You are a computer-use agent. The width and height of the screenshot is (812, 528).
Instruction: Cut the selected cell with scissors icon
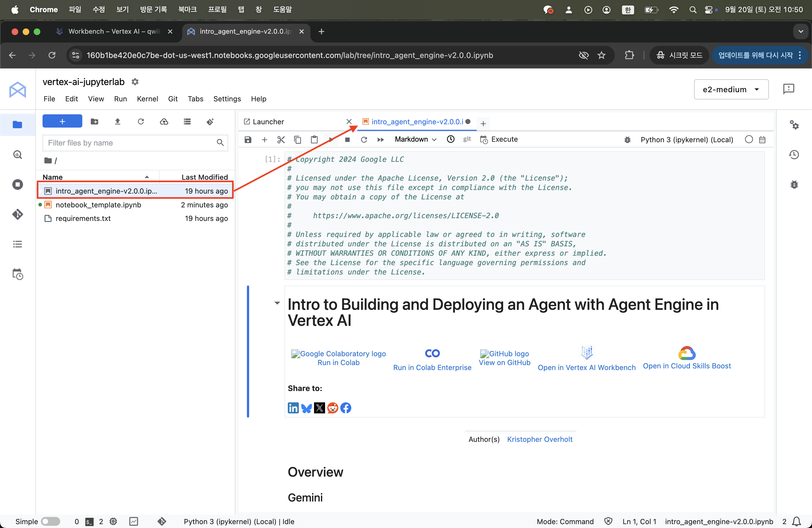281,139
